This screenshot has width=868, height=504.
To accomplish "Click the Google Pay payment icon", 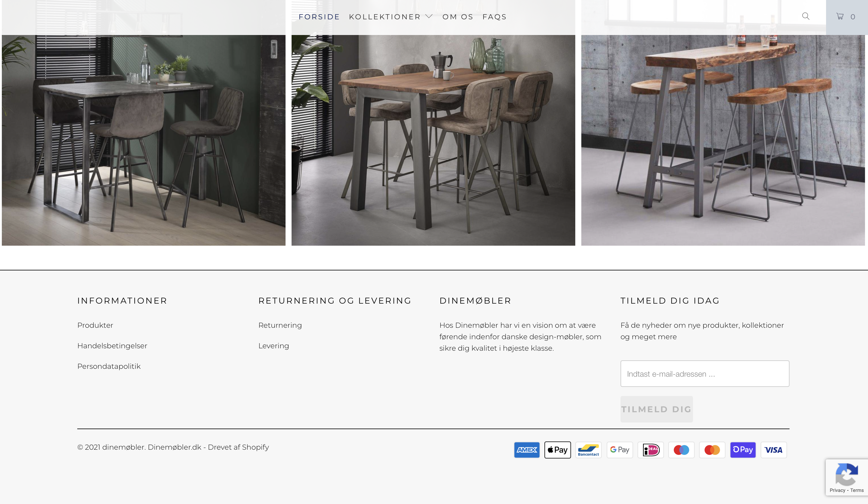I will tap(619, 450).
